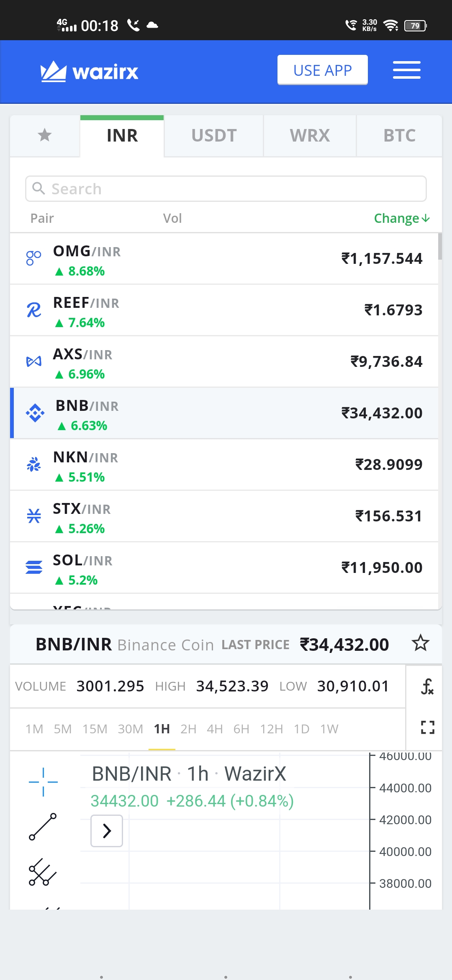Select the pitchfork drawing tool
The height and width of the screenshot is (980, 452).
pos(43,872)
